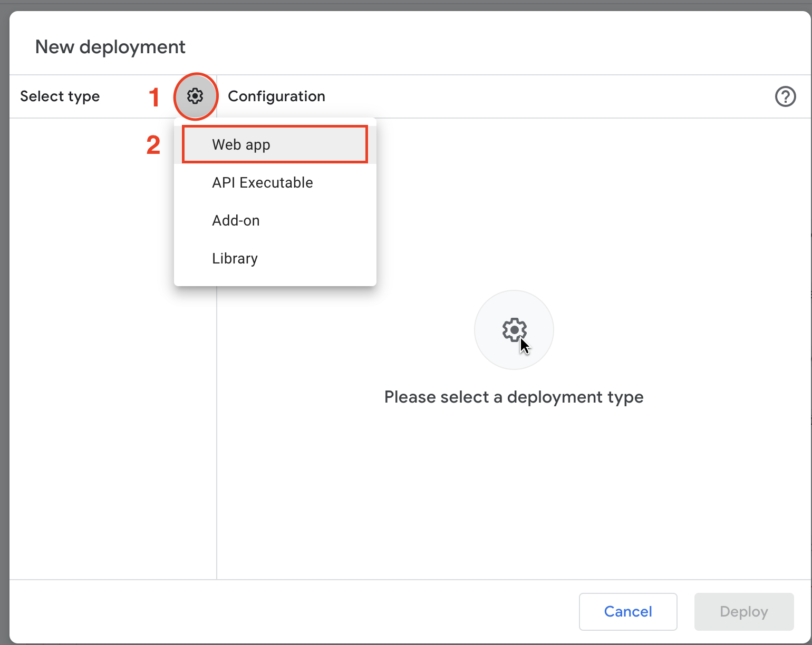
Task: Click "Please select a deployment type" message
Action: coord(514,397)
